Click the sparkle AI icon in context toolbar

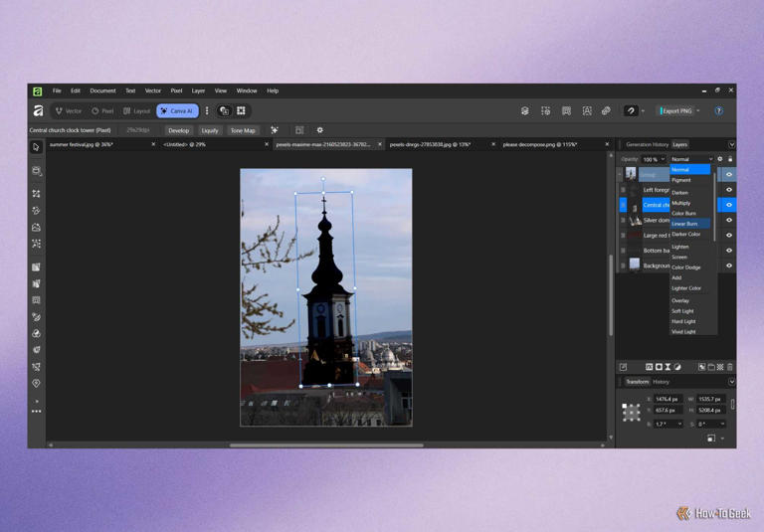click(x=275, y=130)
